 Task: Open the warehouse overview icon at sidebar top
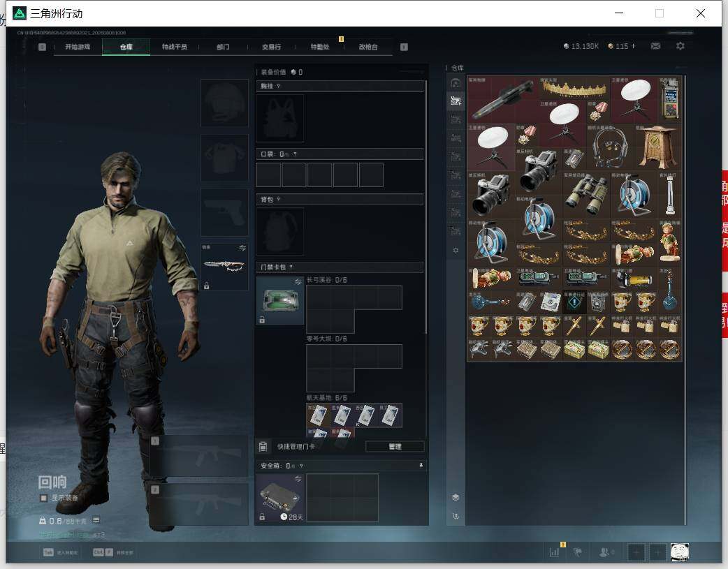click(x=456, y=83)
